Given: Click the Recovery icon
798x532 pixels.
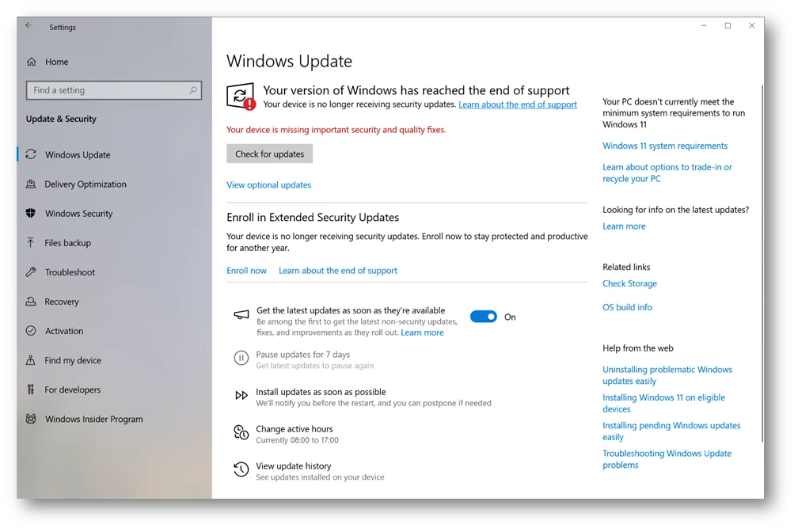Looking at the screenshot, I should tap(31, 302).
